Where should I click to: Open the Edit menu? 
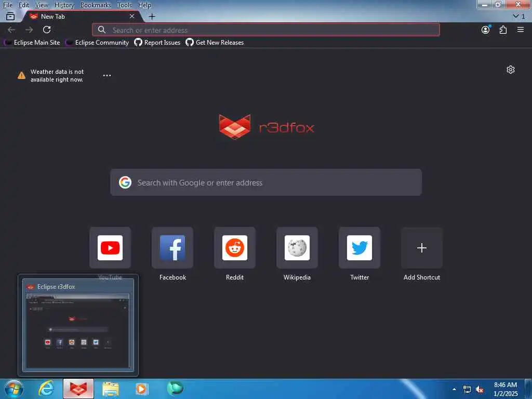[24, 5]
